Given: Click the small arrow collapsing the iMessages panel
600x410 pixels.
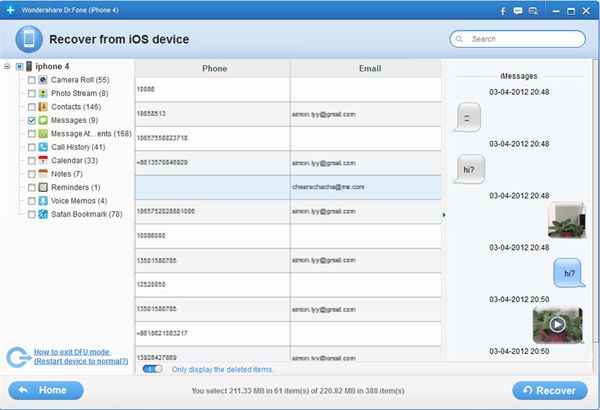Looking at the screenshot, I should pyautogui.click(x=444, y=215).
